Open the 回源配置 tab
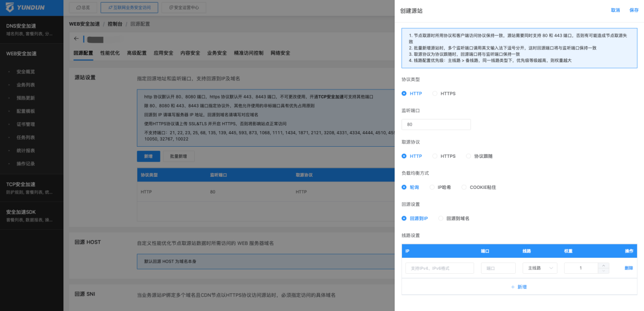 [83, 53]
